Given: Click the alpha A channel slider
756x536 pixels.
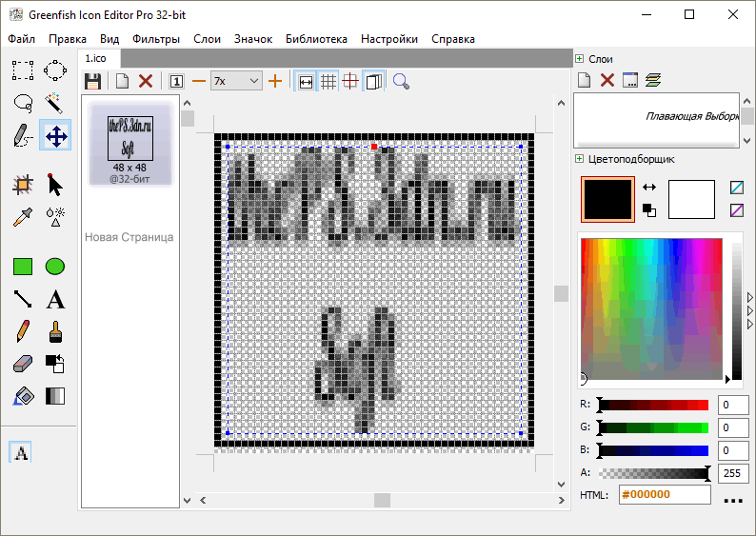Looking at the screenshot, I should [x=654, y=473].
